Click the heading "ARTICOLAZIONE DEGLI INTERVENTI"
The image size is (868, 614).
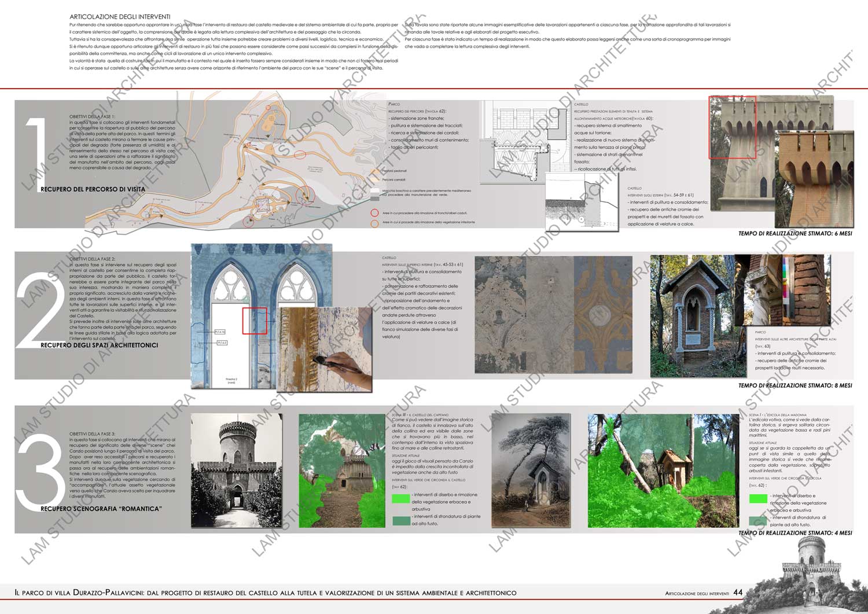click(120, 17)
